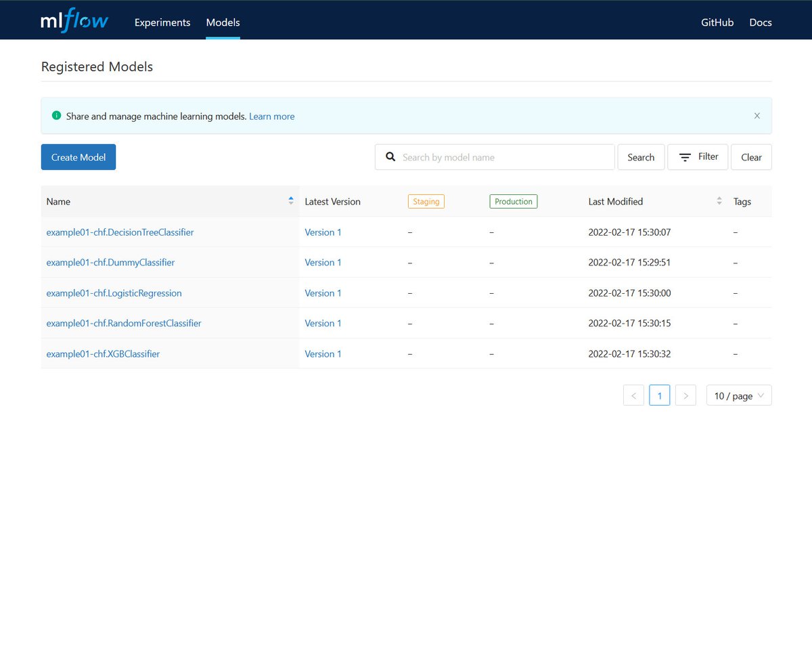This screenshot has height=654, width=812.
Task: Open the Docs menu item
Action: [x=760, y=22]
